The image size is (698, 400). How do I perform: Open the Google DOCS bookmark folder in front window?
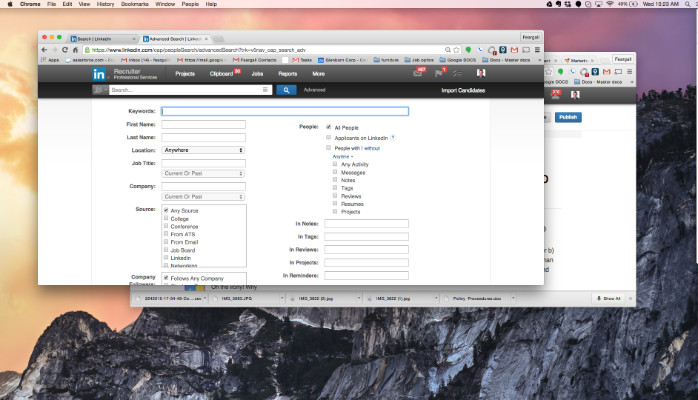(x=458, y=60)
